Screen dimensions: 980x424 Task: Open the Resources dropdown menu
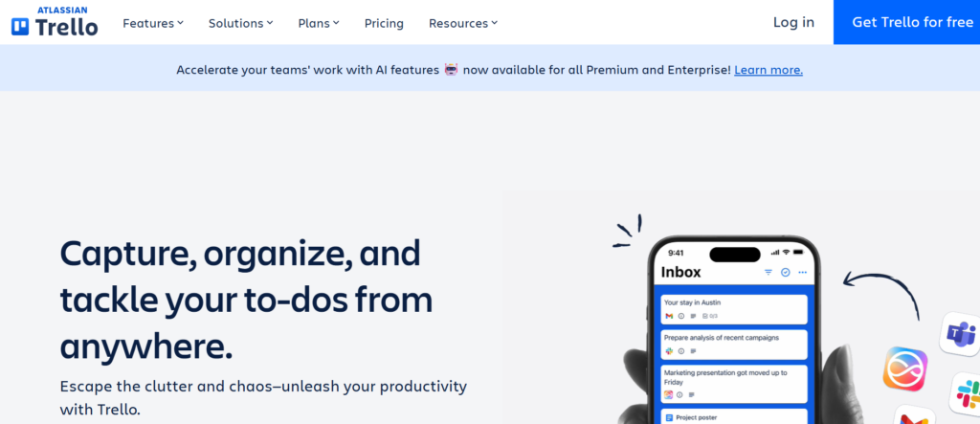click(x=463, y=23)
